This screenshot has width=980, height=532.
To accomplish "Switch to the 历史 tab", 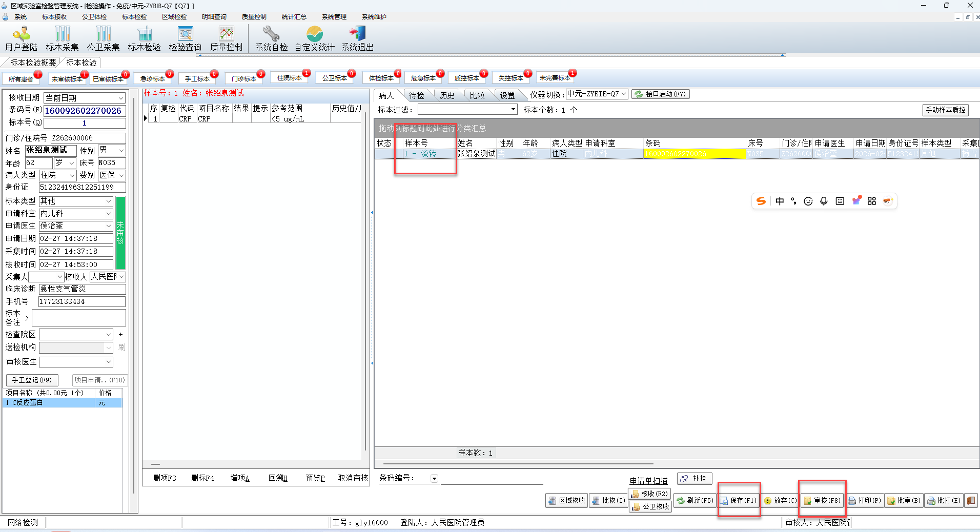I will coord(446,95).
